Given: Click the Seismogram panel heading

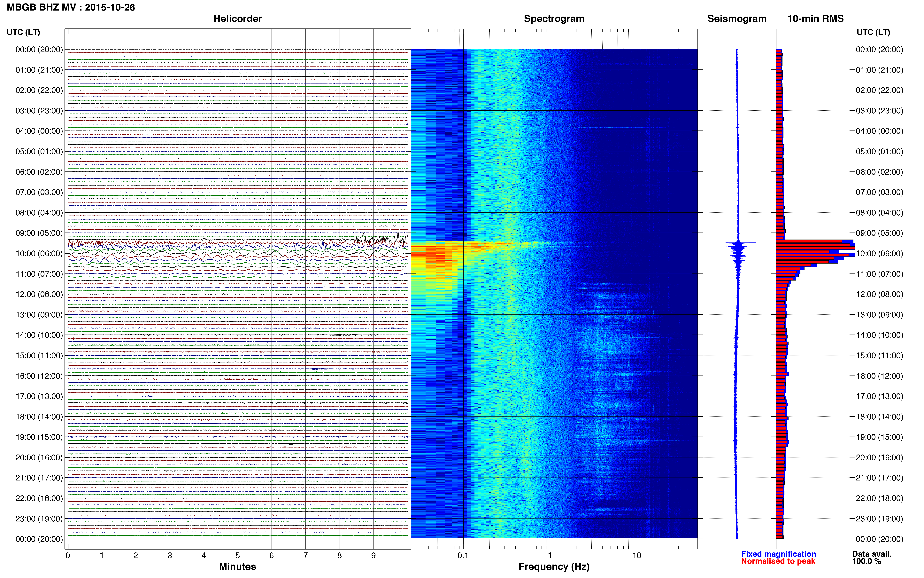Looking at the screenshot, I should coord(737,19).
